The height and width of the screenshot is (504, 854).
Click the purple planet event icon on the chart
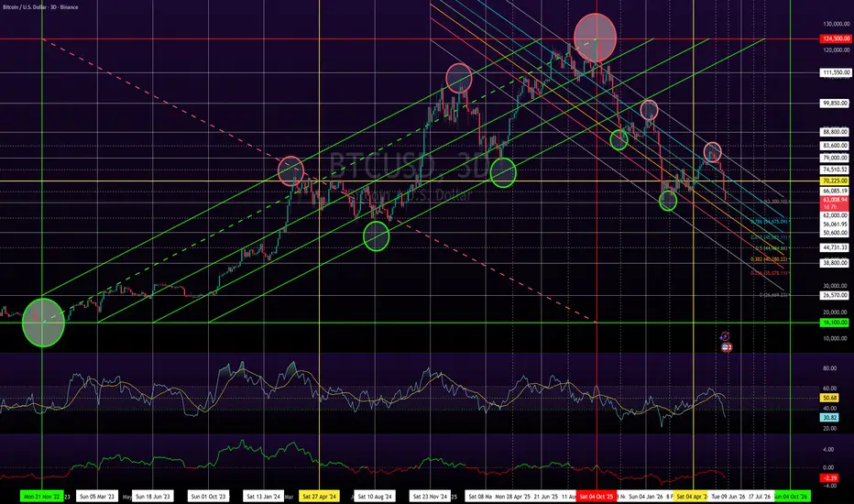(x=725, y=336)
